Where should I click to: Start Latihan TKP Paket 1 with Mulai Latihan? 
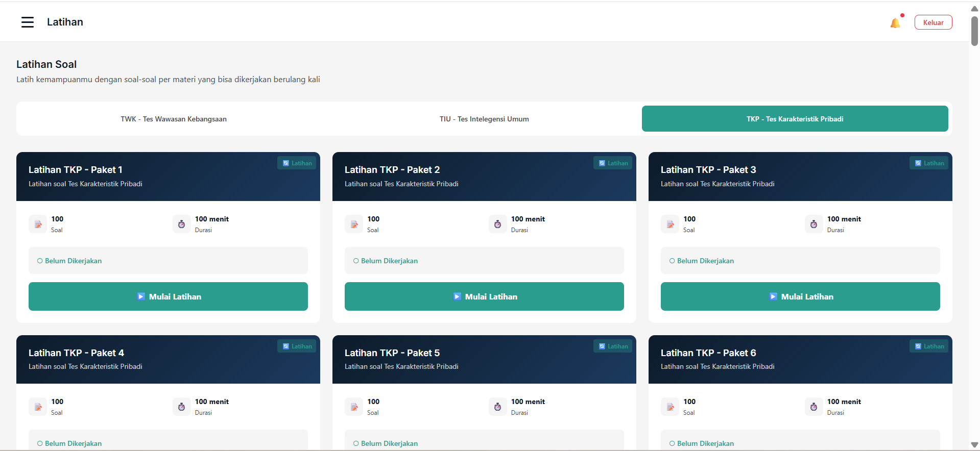tap(168, 296)
